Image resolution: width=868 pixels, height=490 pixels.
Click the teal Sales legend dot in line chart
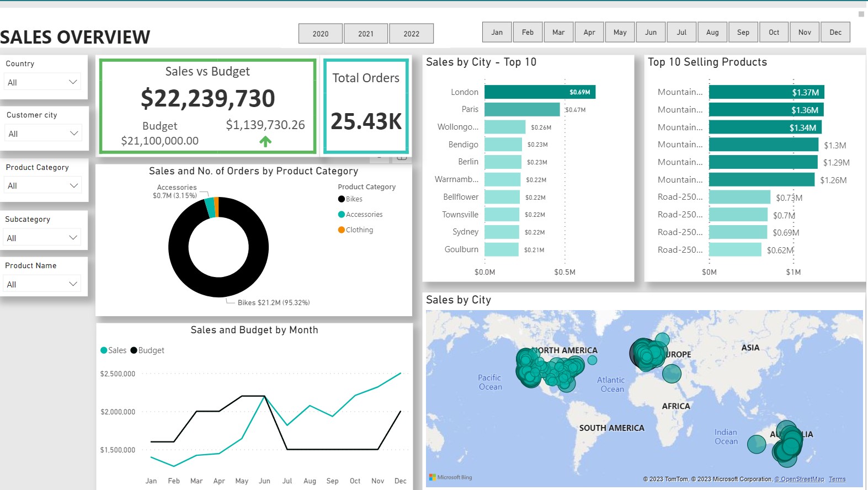pyautogui.click(x=104, y=350)
